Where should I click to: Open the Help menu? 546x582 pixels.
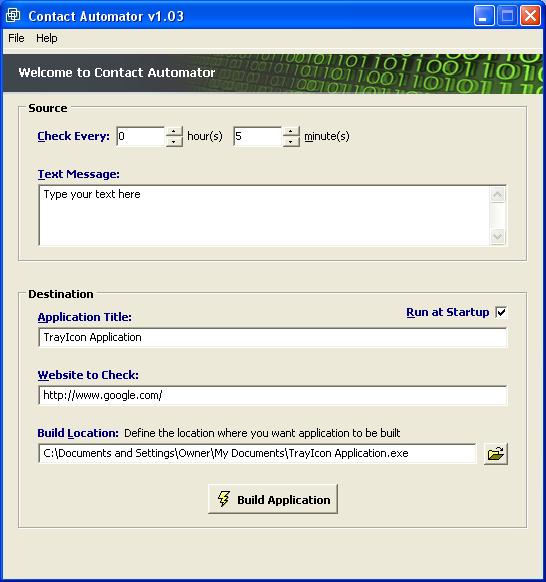(x=47, y=38)
